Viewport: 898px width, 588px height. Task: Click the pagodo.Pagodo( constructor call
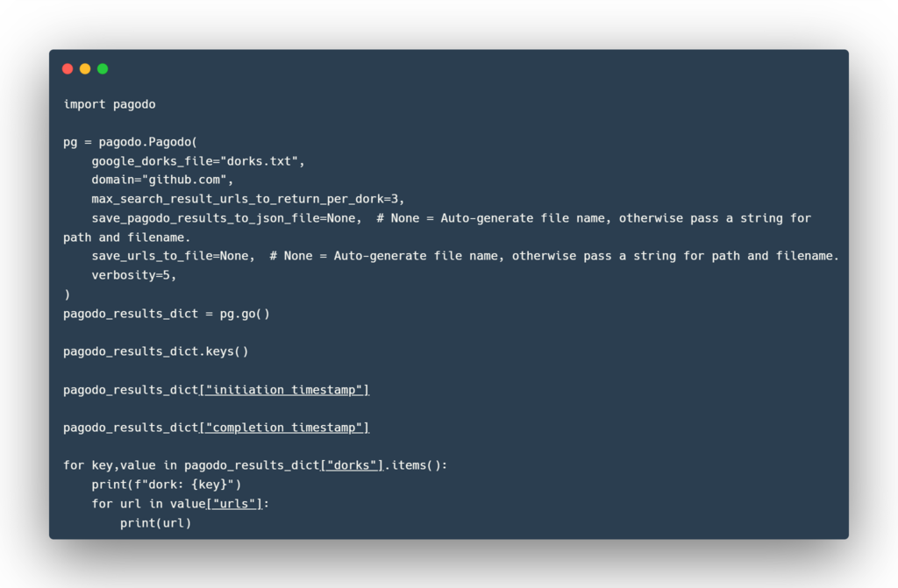148,142
